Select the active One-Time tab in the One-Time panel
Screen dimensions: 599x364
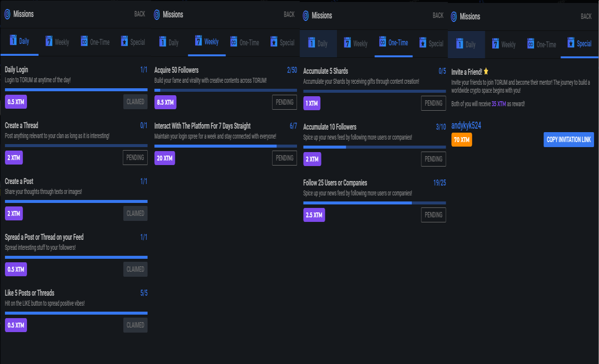pos(393,43)
